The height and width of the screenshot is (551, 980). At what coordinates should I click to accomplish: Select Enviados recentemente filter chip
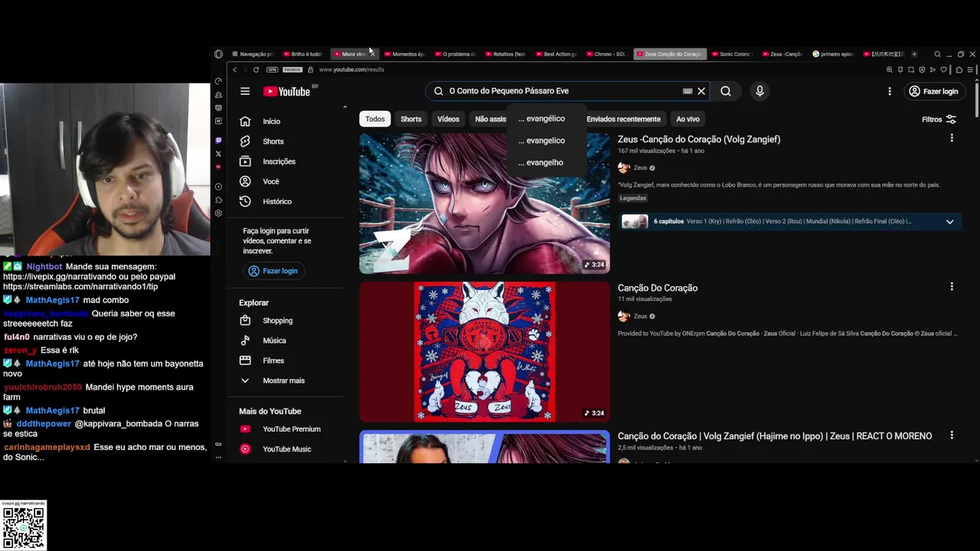(623, 119)
